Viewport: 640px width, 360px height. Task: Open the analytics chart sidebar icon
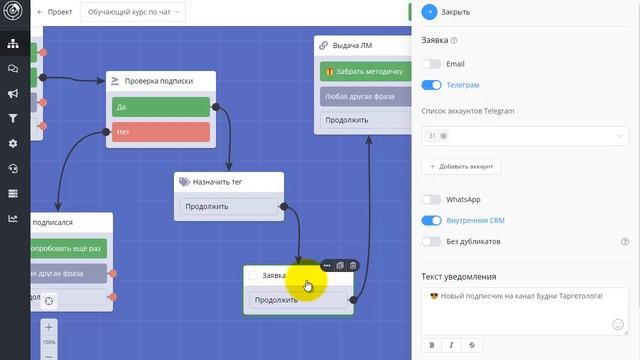pos(13,219)
